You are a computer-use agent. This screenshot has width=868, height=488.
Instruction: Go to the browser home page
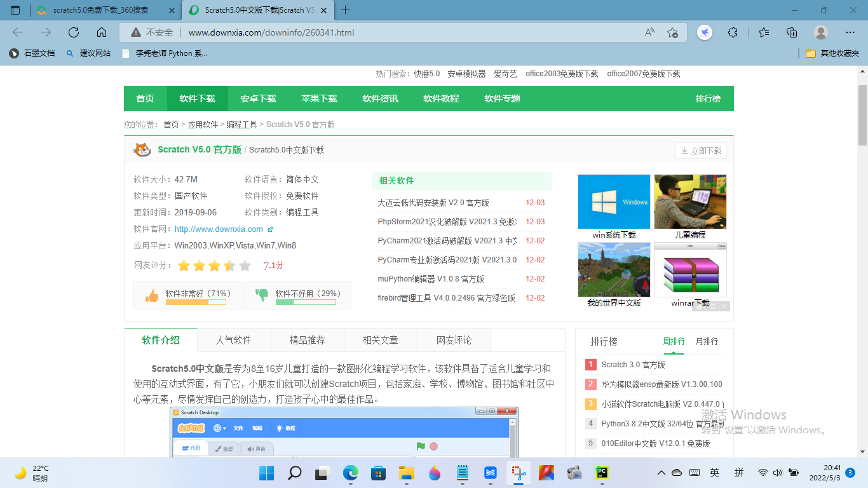tap(102, 32)
